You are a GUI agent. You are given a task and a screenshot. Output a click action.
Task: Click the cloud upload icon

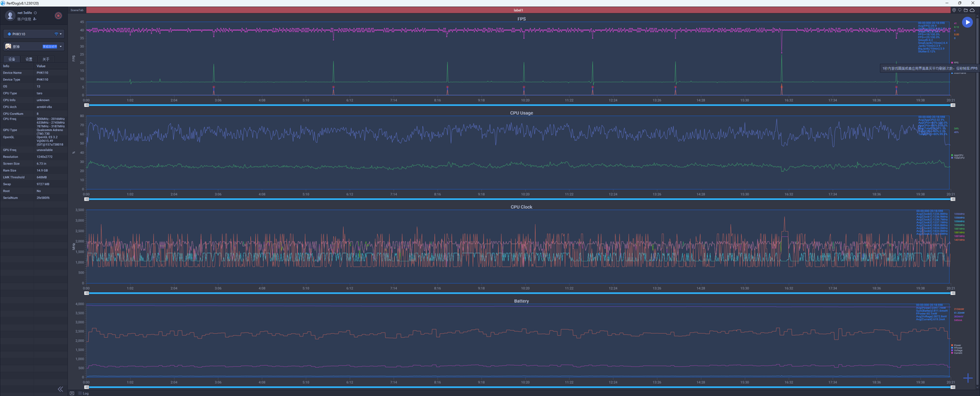coord(972,10)
